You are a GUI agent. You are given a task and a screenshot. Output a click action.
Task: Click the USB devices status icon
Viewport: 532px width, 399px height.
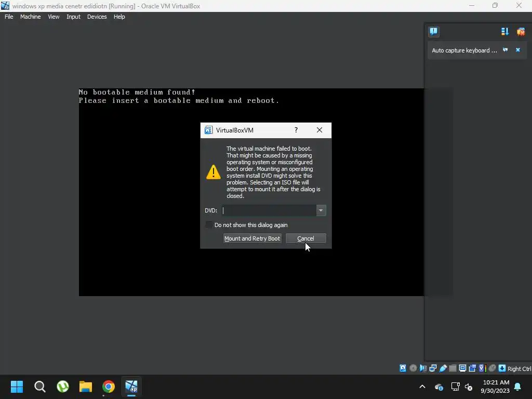(x=443, y=368)
